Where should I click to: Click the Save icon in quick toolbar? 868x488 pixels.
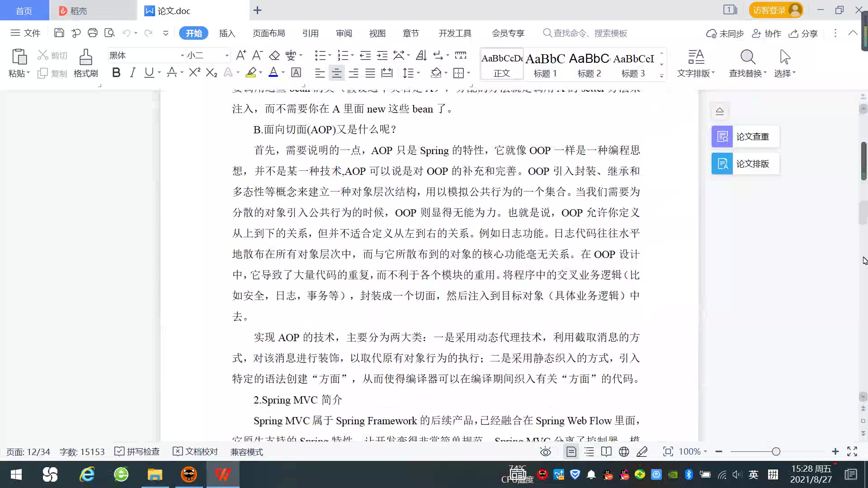click(59, 33)
